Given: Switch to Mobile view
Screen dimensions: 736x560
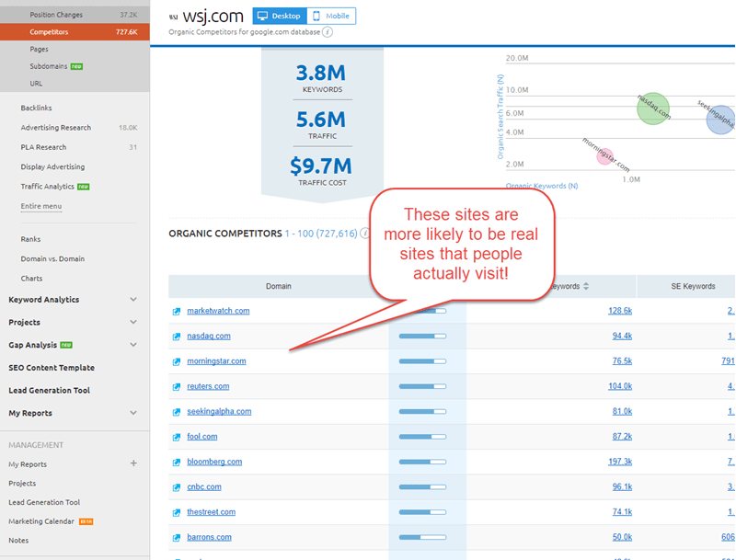Looking at the screenshot, I should (331, 16).
